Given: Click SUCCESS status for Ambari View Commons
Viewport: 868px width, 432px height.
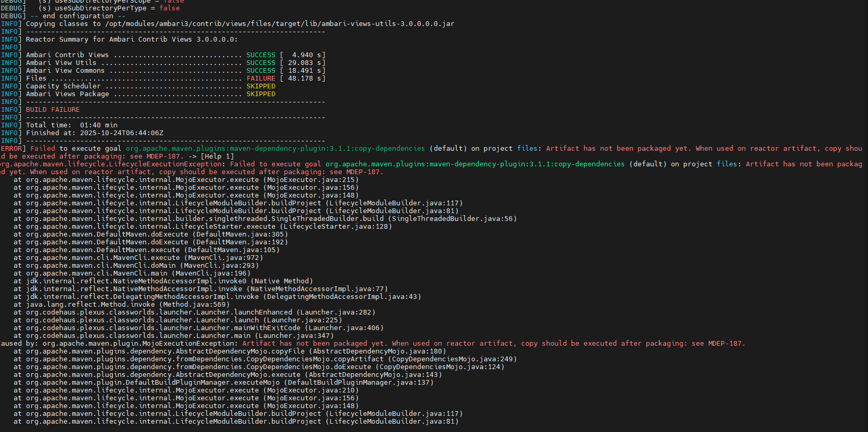Looking at the screenshot, I should [261, 71].
